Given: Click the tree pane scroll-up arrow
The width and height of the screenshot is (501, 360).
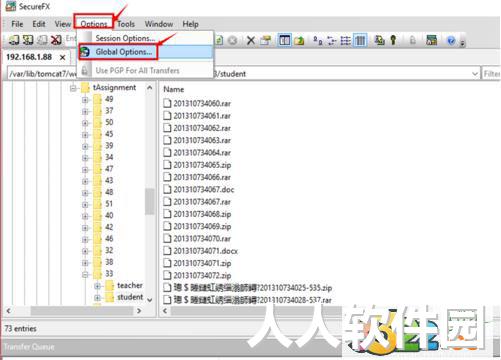Looking at the screenshot, I should click(150, 88).
